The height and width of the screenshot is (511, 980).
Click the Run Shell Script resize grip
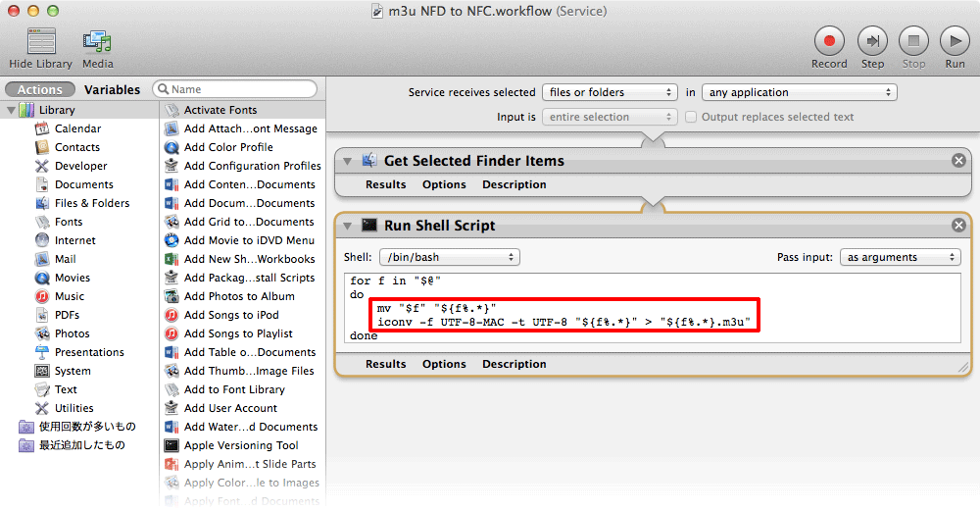click(963, 368)
